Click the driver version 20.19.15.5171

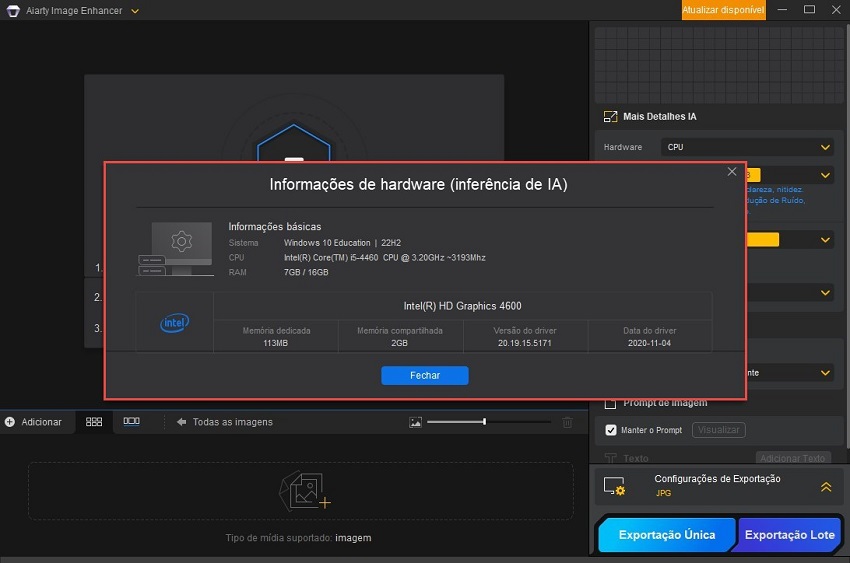click(x=525, y=343)
